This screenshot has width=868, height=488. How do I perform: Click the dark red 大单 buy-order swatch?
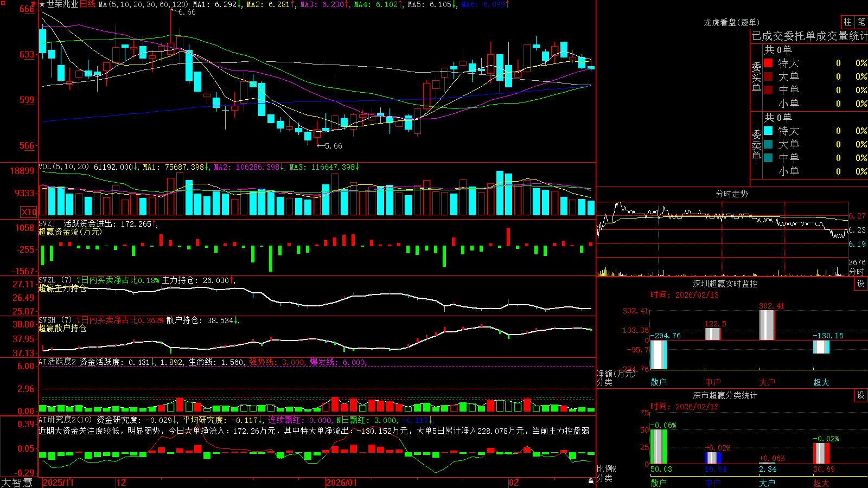click(768, 76)
